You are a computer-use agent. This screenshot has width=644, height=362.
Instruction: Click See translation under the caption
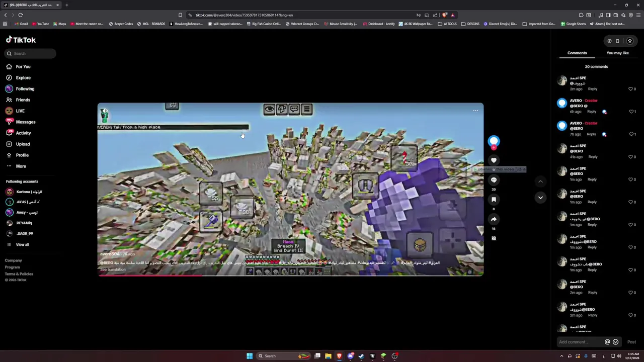[x=113, y=269]
